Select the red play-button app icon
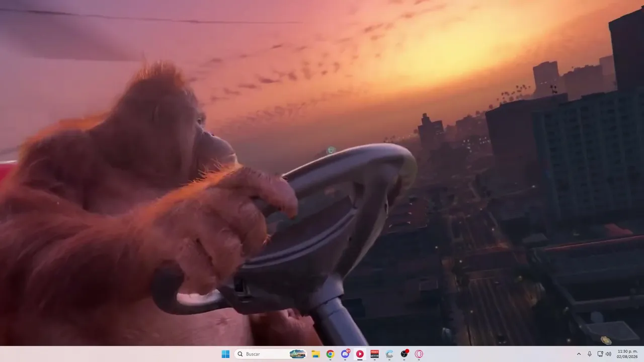Screen dimensions: 644x362 pos(360,354)
